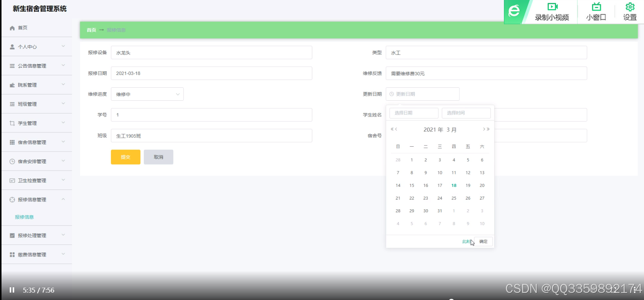The height and width of the screenshot is (300, 644).
Task: Pause the video with the pause icon
Action: pyautogui.click(x=12, y=290)
